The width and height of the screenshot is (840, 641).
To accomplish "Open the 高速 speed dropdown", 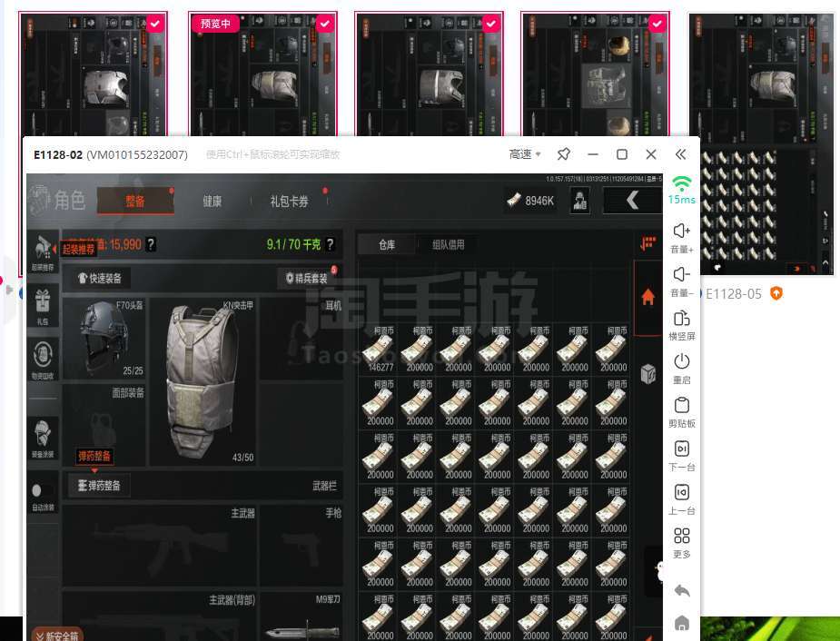I will click(x=526, y=154).
